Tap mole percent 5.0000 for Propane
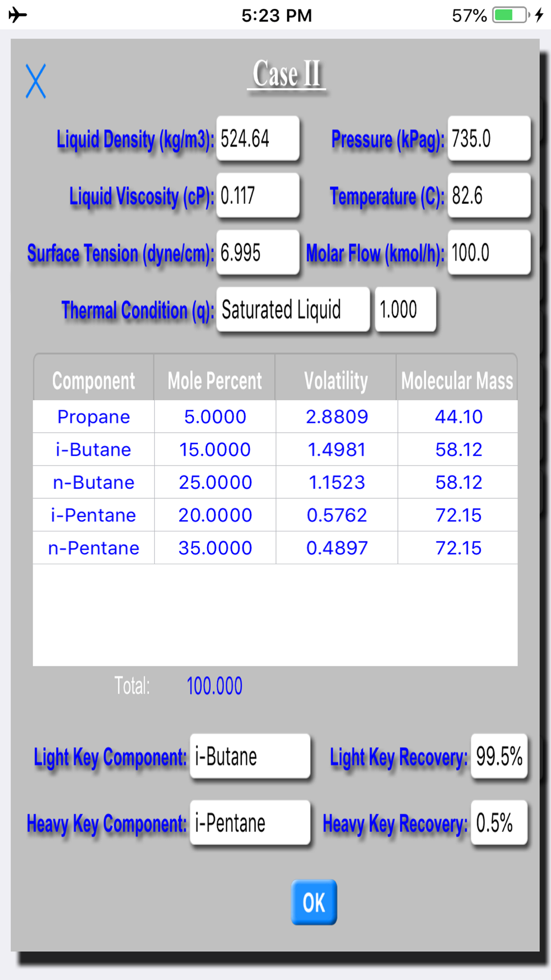The height and width of the screenshot is (980, 551). (x=215, y=417)
